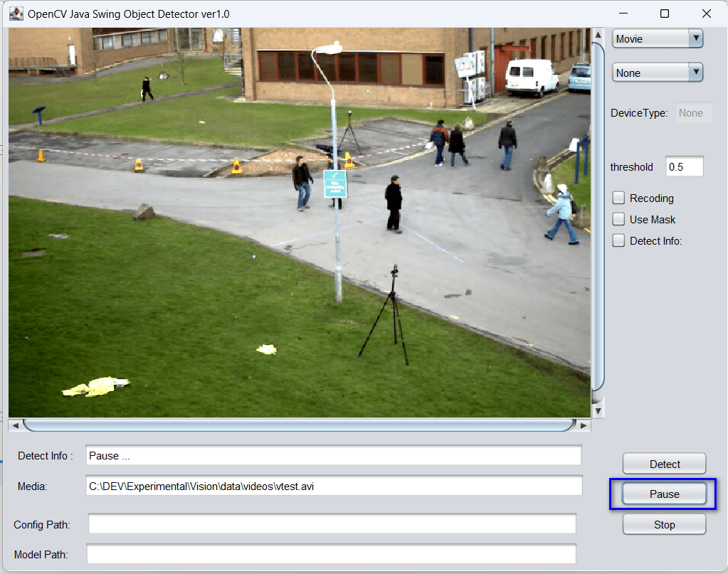Image resolution: width=728 pixels, height=574 pixels.
Task: Click the horizontal scrollbar left arrow
Action: click(x=16, y=425)
